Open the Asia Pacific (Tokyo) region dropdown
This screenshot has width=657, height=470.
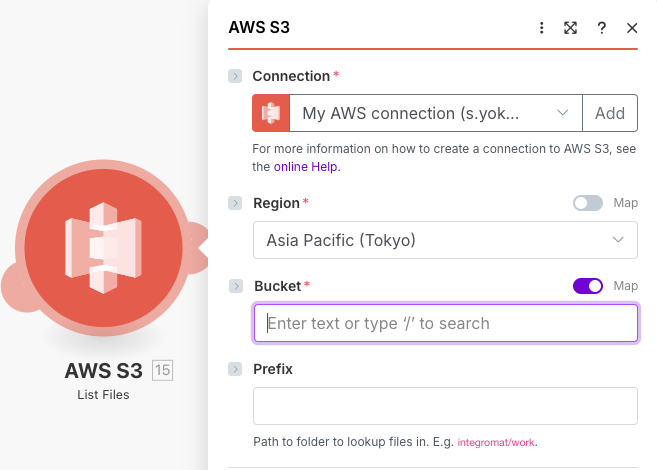(445, 240)
